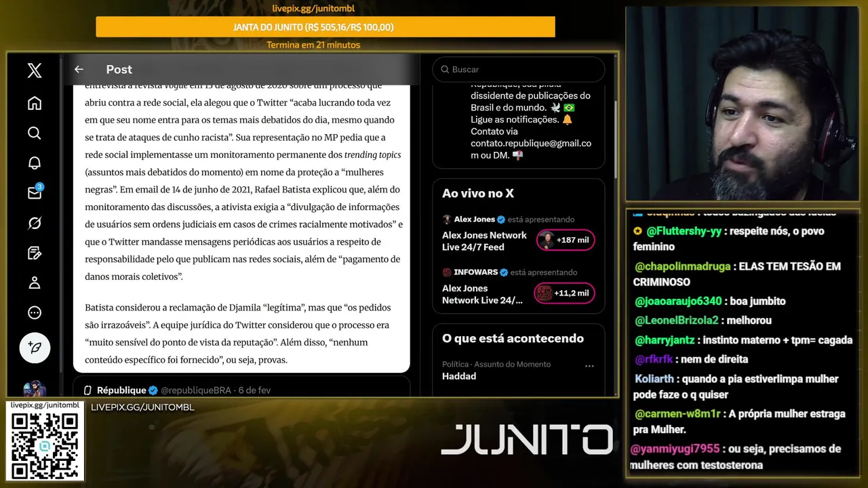
Task: Click République account name below article
Action: click(x=121, y=390)
